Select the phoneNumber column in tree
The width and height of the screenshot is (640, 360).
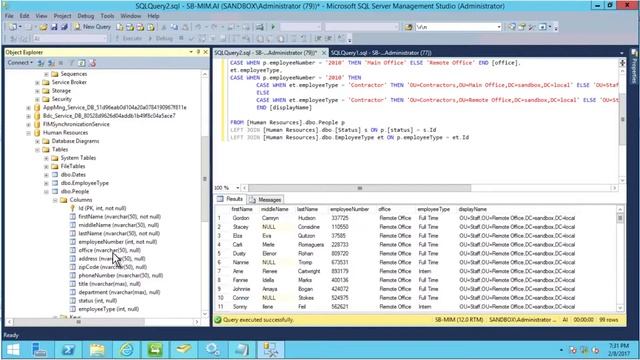pos(120,276)
